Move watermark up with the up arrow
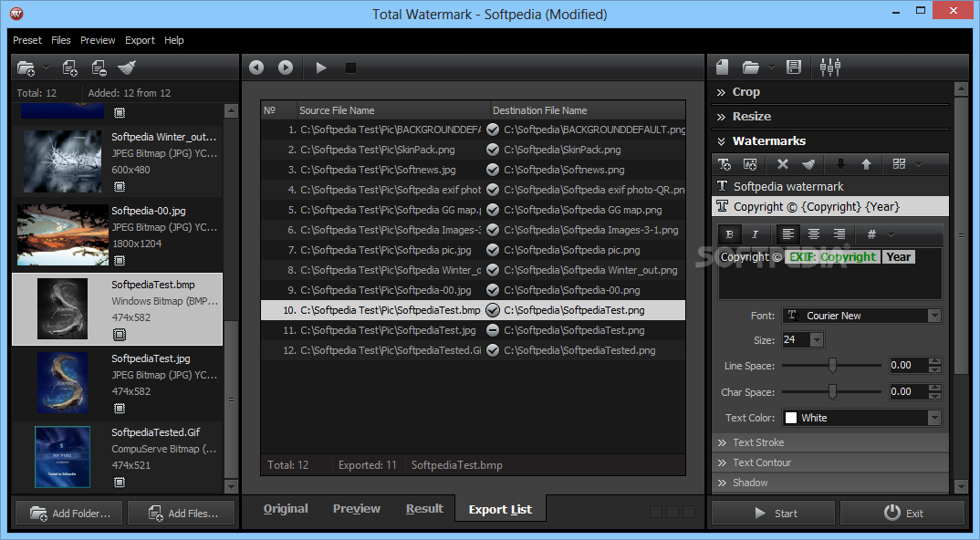Image resolution: width=980 pixels, height=540 pixels. [x=866, y=164]
